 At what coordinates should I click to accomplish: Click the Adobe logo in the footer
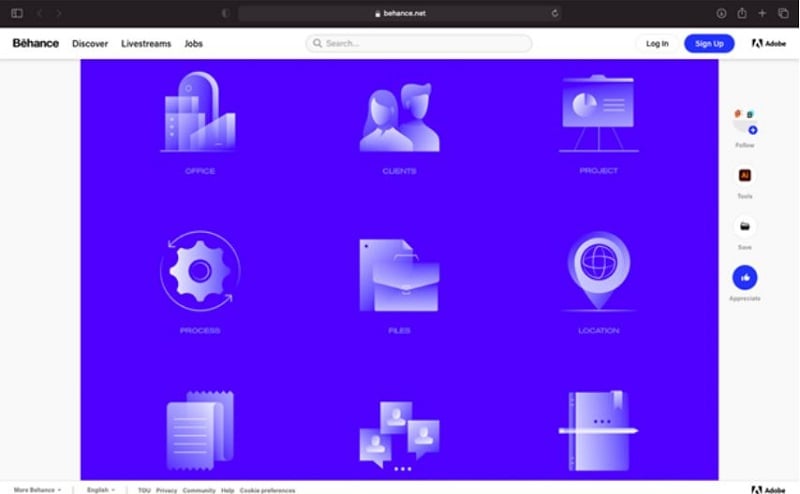[768, 490]
